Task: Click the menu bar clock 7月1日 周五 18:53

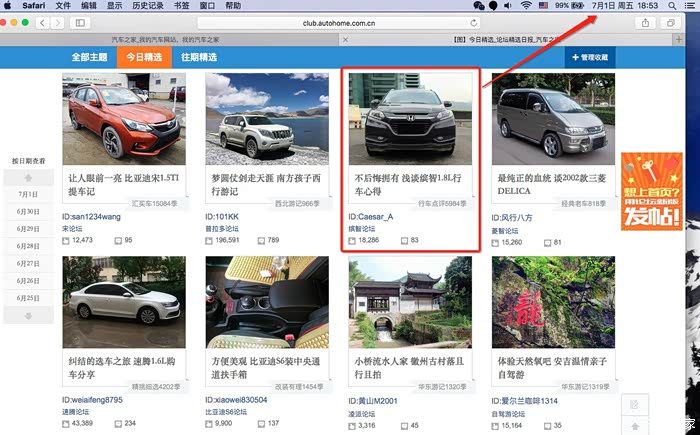Action: tap(625, 5)
